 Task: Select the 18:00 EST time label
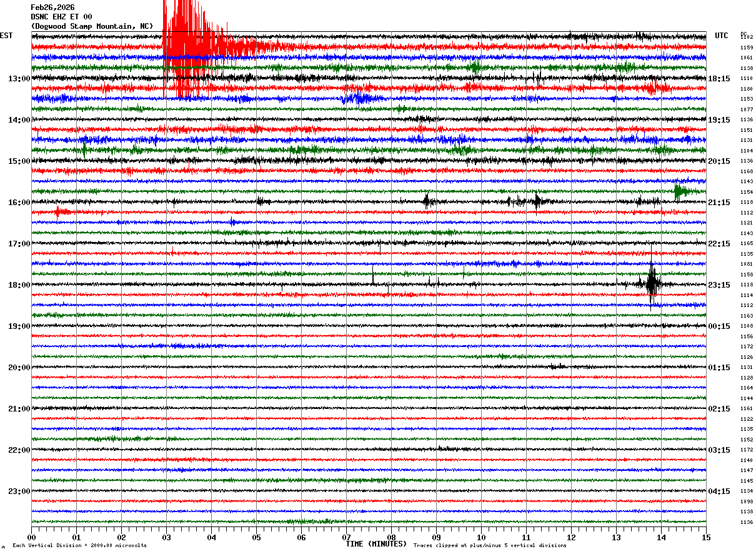click(19, 285)
